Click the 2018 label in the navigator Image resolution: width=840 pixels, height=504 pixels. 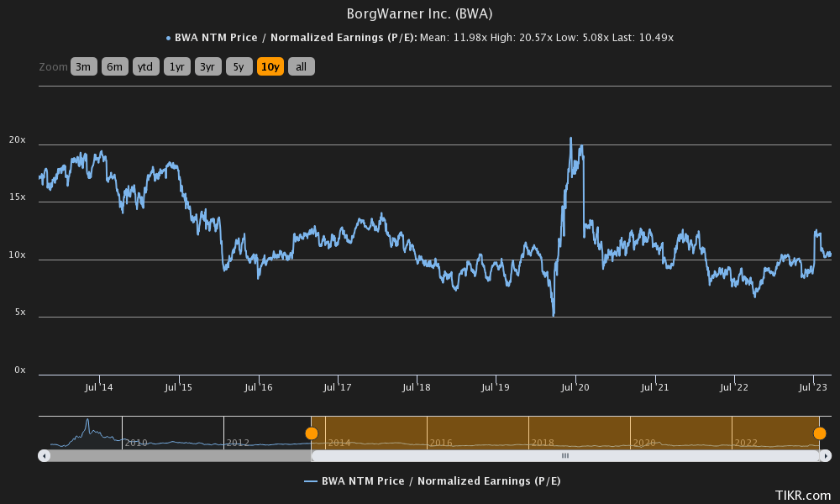point(543,443)
